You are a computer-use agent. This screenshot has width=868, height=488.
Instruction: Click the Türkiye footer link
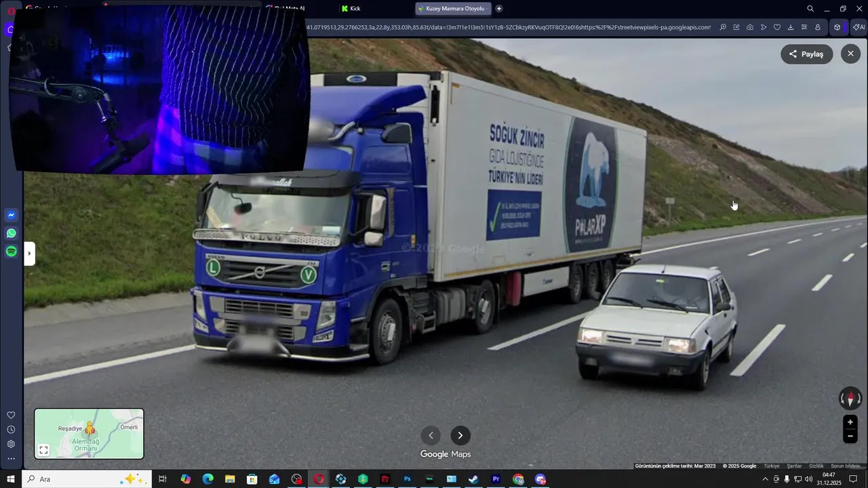772,466
